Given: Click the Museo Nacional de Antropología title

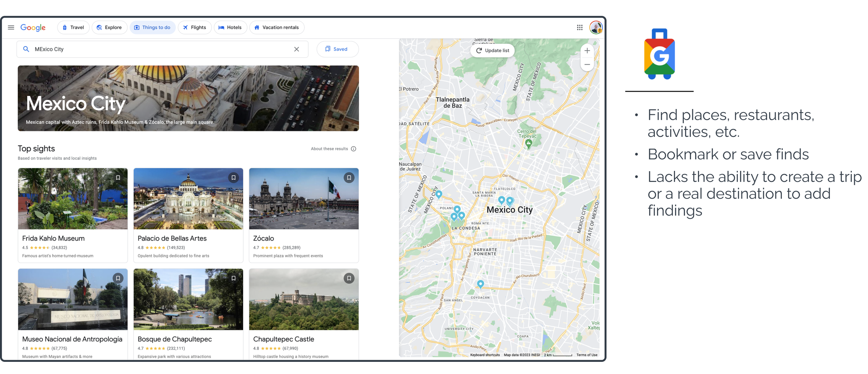Looking at the screenshot, I should coord(72,339).
